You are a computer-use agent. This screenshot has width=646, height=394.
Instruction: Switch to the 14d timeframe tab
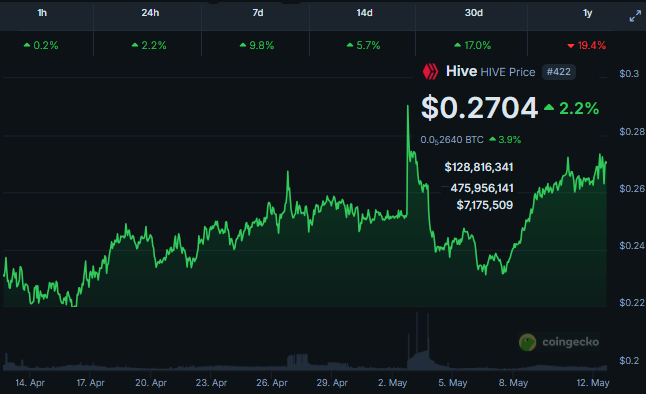pyautogui.click(x=364, y=13)
